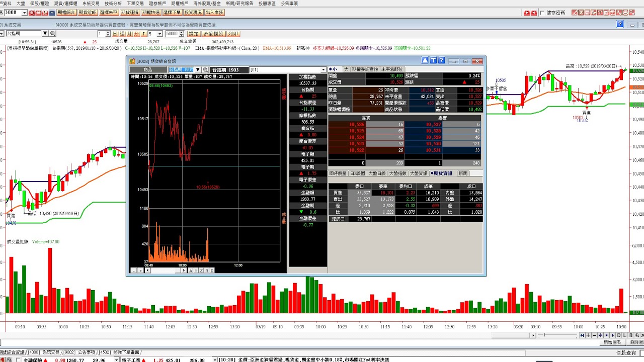Click the blue help icon on main chart window

[620, 24]
